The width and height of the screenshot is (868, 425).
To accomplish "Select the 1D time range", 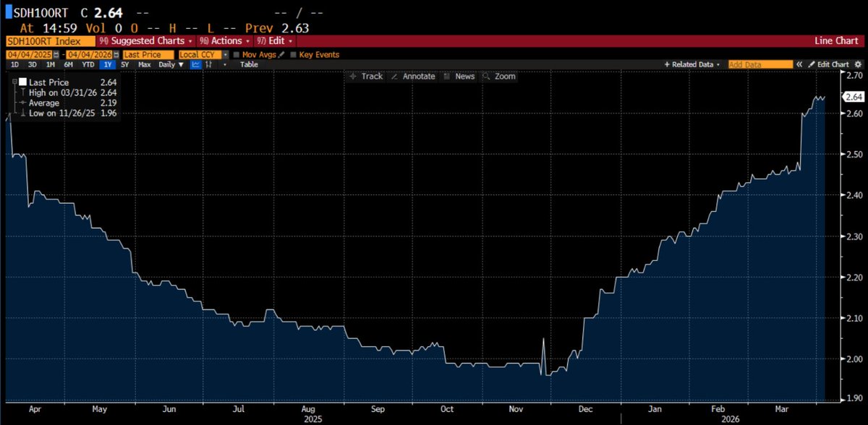I will [14, 64].
